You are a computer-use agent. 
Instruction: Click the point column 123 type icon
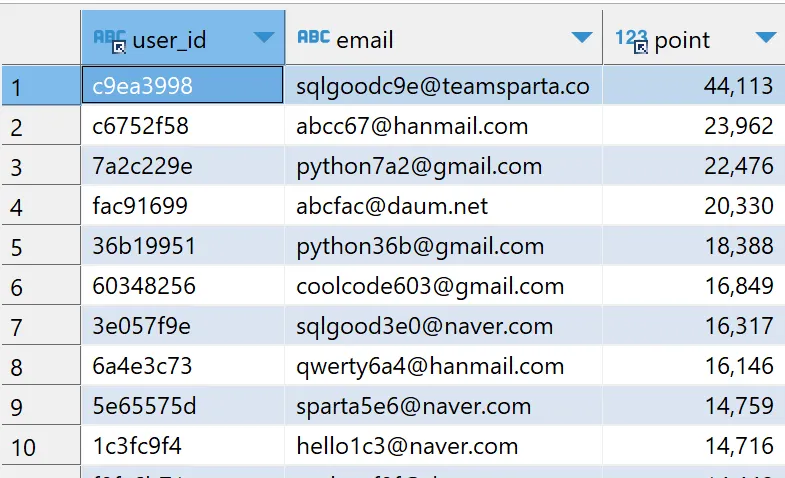pyautogui.click(x=631, y=40)
